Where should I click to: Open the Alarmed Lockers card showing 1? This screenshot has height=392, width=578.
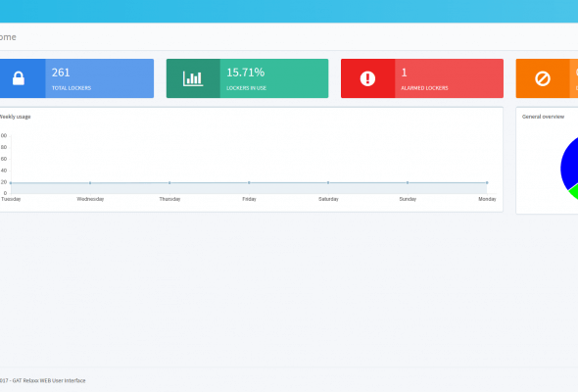422,78
